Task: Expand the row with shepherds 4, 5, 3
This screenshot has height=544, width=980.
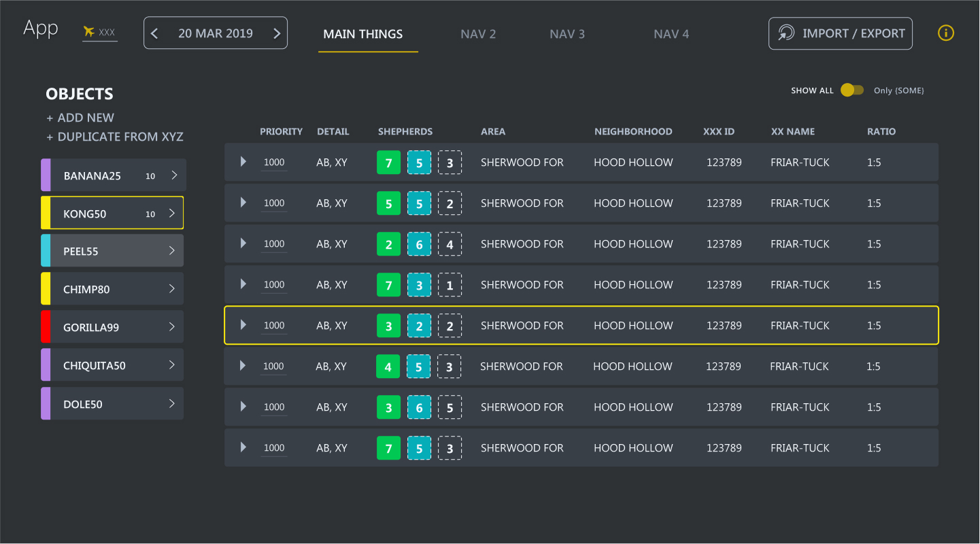Action: (x=243, y=366)
